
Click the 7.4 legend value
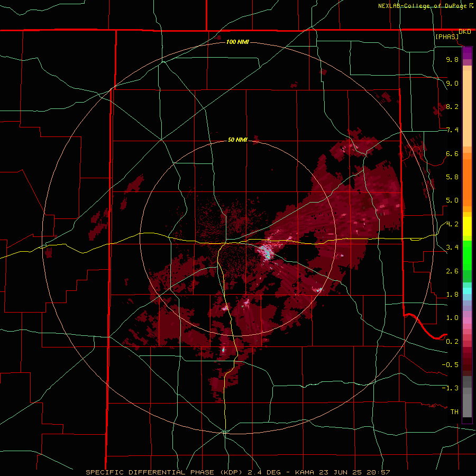click(x=452, y=130)
